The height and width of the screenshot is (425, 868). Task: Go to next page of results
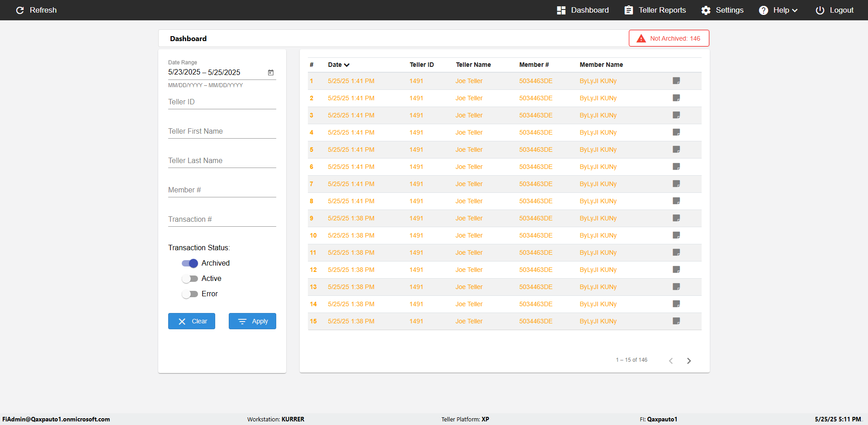[689, 360]
